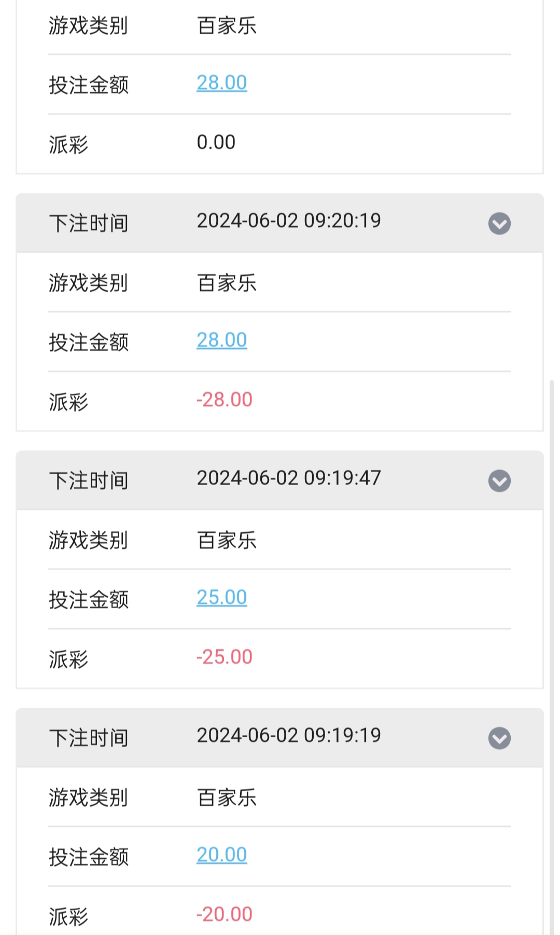The height and width of the screenshot is (935, 560).
Task: Toggle the chevron on the 09:19:19 record
Action: point(499,738)
